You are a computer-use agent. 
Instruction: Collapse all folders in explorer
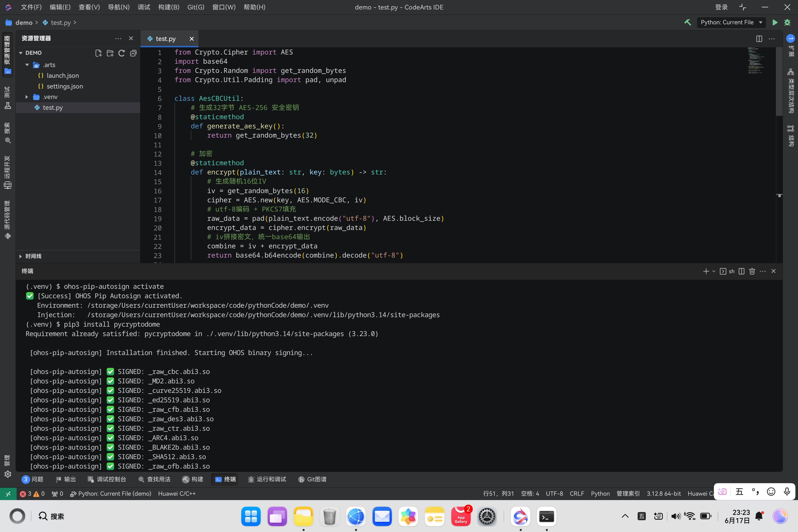[133, 53]
